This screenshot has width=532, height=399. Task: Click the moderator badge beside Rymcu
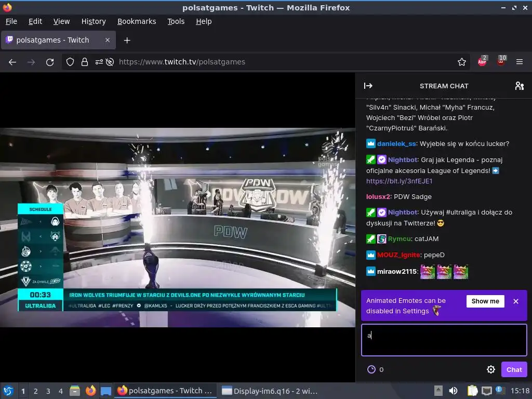(371, 239)
